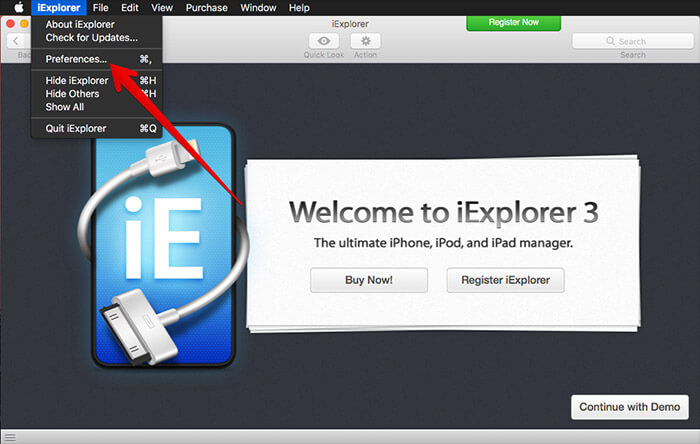The width and height of the screenshot is (700, 444).
Task: Click Continue with Demo
Action: (x=629, y=407)
